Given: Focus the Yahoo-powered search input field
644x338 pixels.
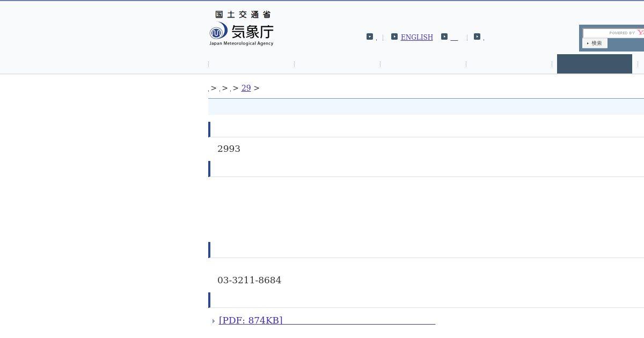Looking at the screenshot, I should (613, 33).
